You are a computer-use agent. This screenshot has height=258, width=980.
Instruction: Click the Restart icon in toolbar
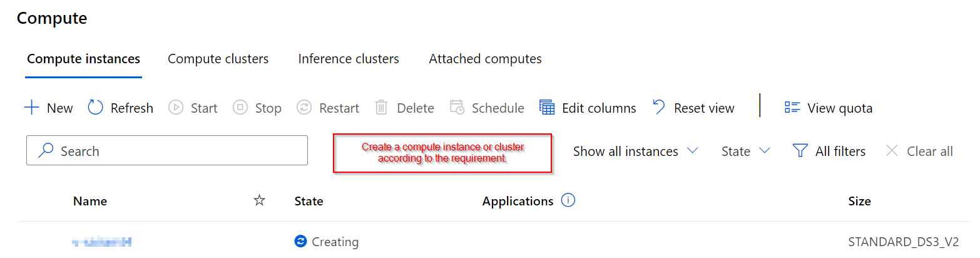click(304, 108)
